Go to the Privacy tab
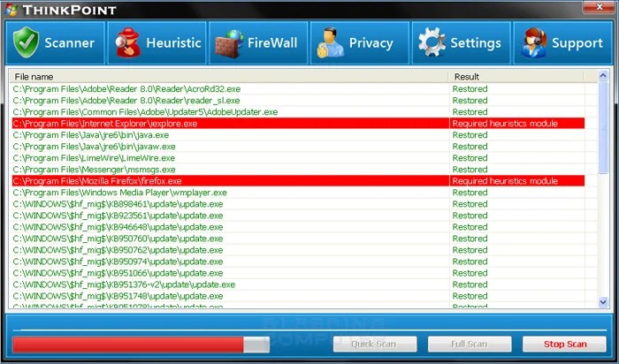619x364 pixels. pyautogui.click(x=360, y=42)
